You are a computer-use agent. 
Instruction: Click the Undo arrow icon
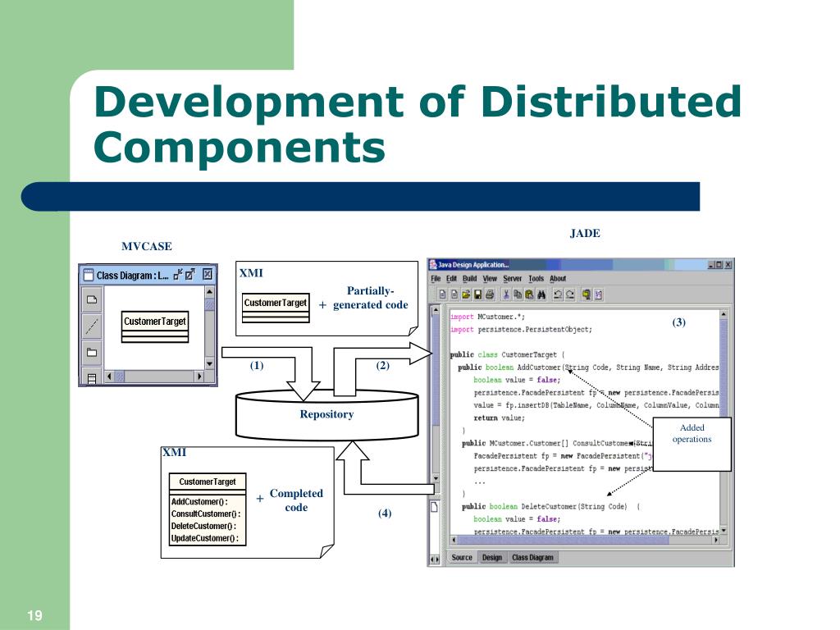click(558, 294)
